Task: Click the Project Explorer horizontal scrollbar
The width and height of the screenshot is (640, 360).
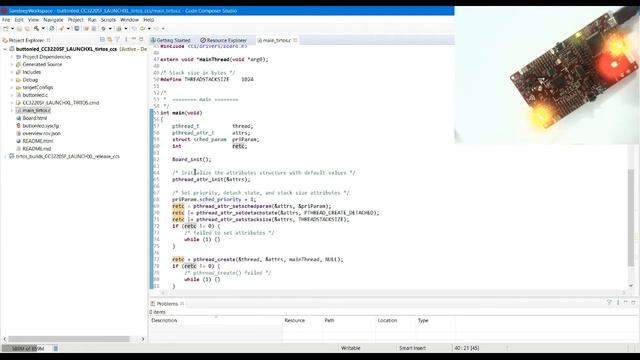Action: (69, 339)
